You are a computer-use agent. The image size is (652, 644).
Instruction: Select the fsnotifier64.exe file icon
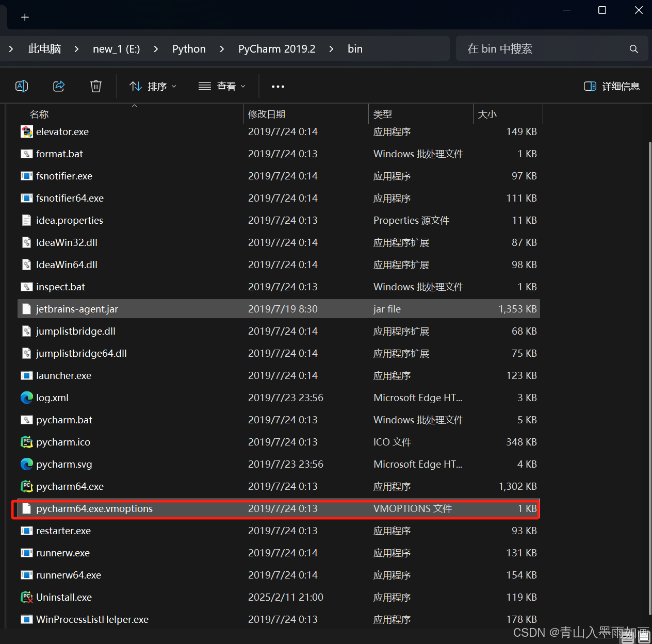click(27, 198)
